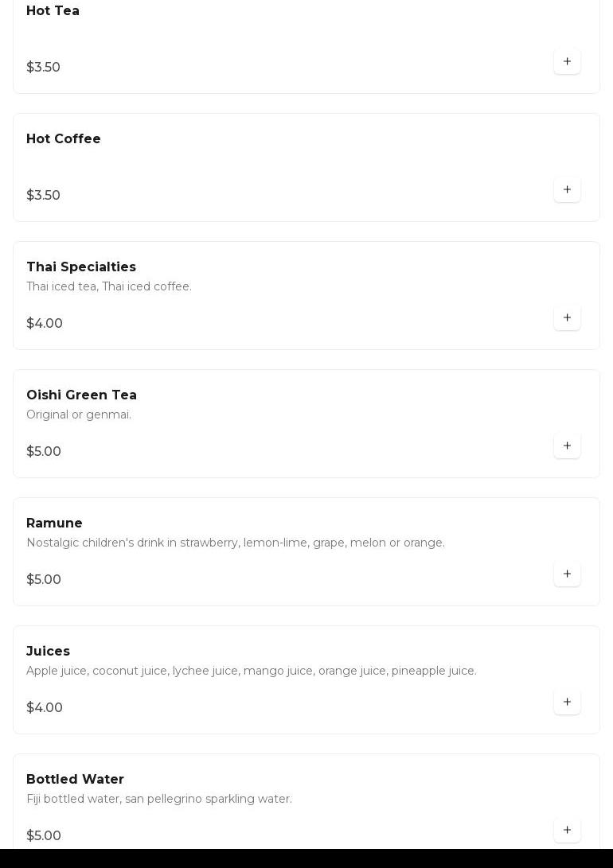
Task: Add Oishi Green Tea using plus icon
Action: pyautogui.click(x=567, y=446)
